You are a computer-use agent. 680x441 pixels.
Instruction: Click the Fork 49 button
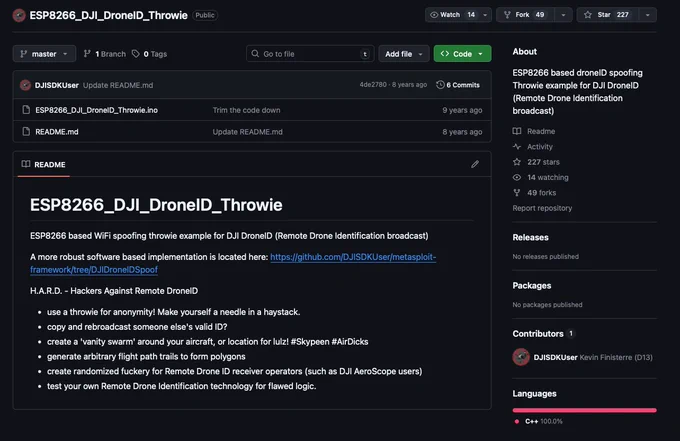526,15
